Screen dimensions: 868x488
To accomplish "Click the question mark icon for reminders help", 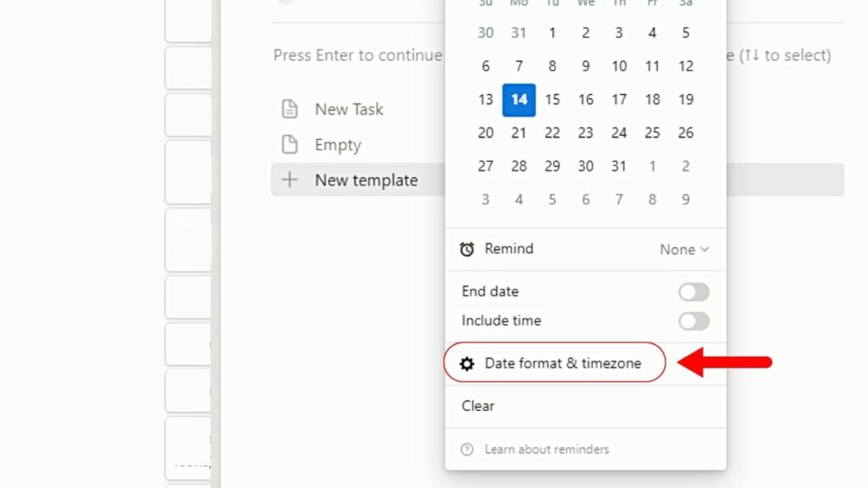I will [x=468, y=449].
